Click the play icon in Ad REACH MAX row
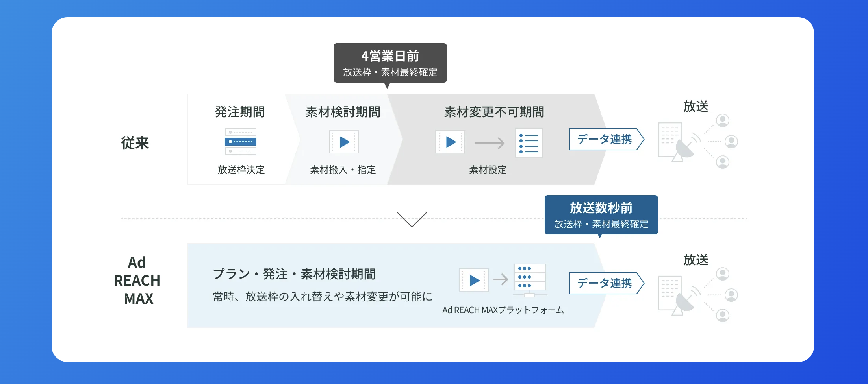This screenshot has height=384, width=868. 474,280
